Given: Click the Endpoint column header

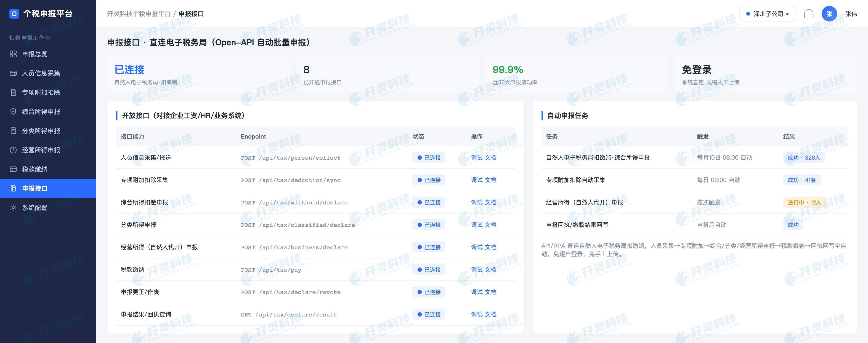Looking at the screenshot, I should (x=253, y=137).
